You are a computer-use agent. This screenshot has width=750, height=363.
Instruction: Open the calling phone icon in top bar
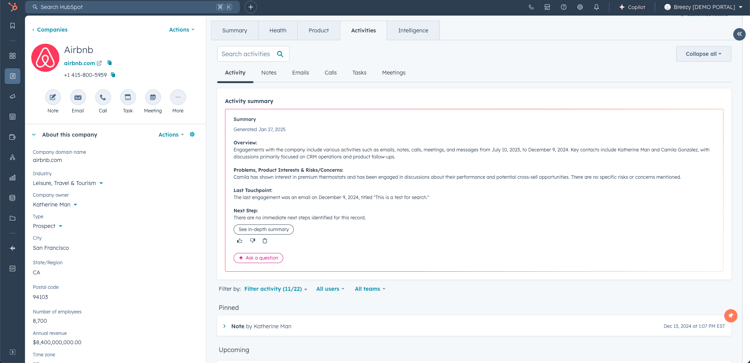pos(531,7)
